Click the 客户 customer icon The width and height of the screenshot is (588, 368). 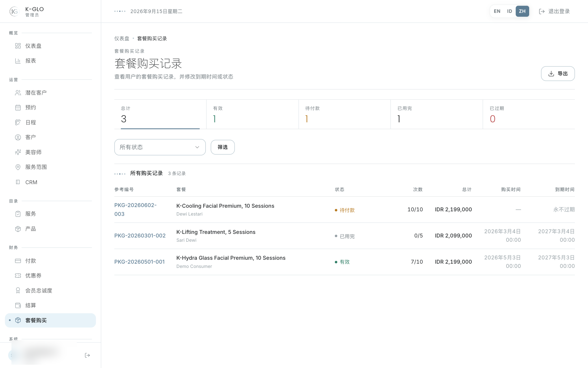point(18,137)
